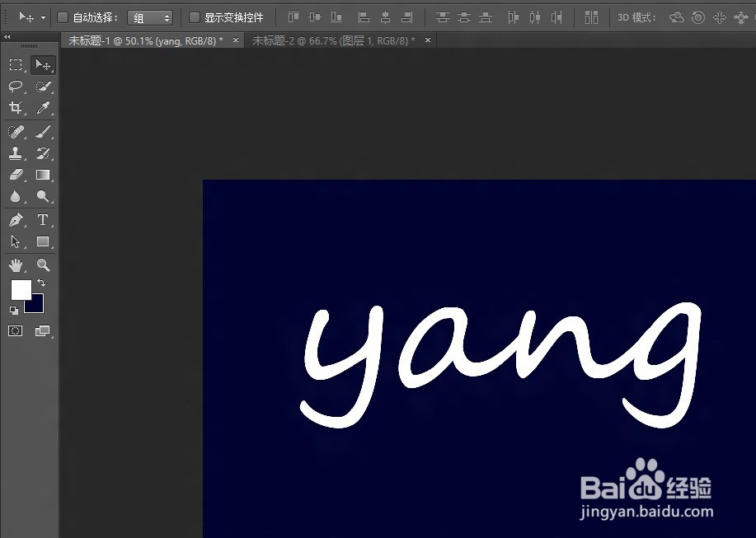
Task: Open the Move tool preset picker arrow
Action: [43, 18]
